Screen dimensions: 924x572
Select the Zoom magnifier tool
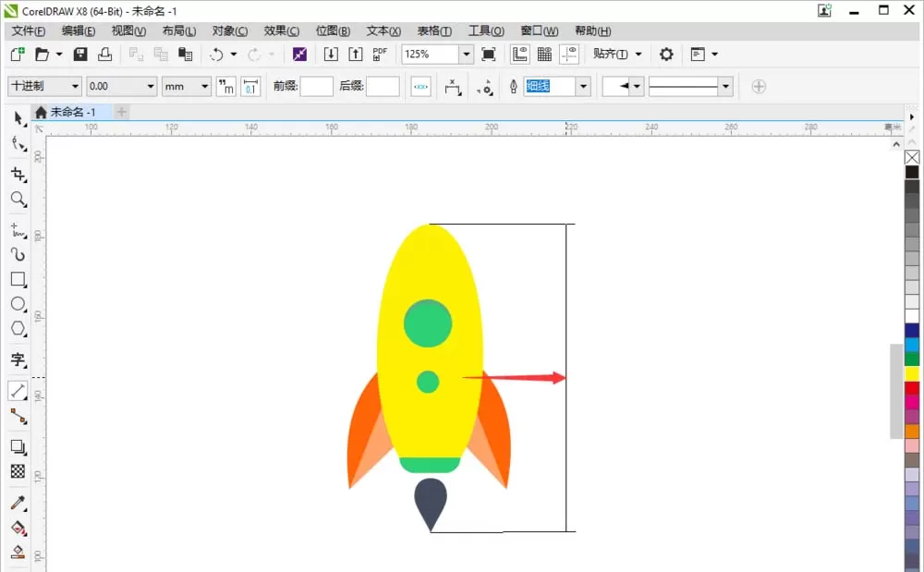tap(18, 199)
